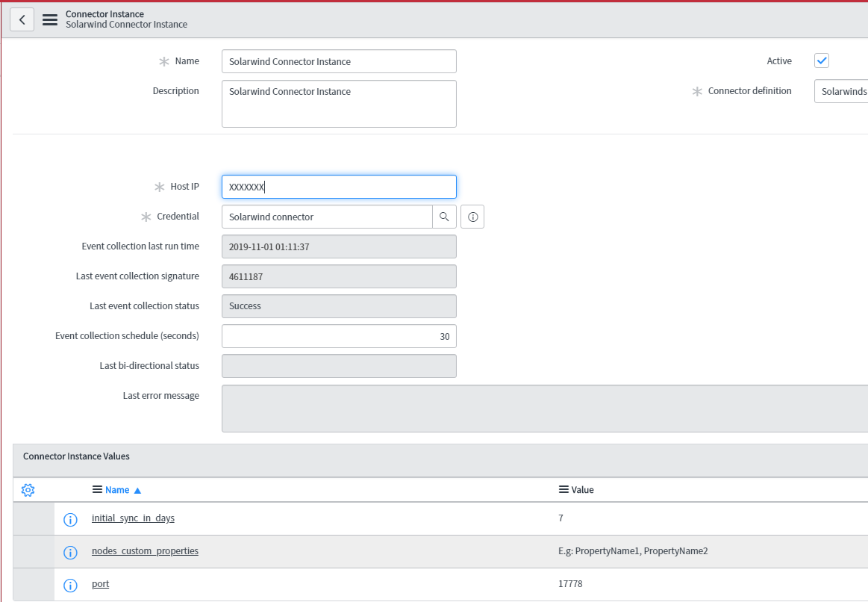Focus the Host IP input field

[339, 187]
